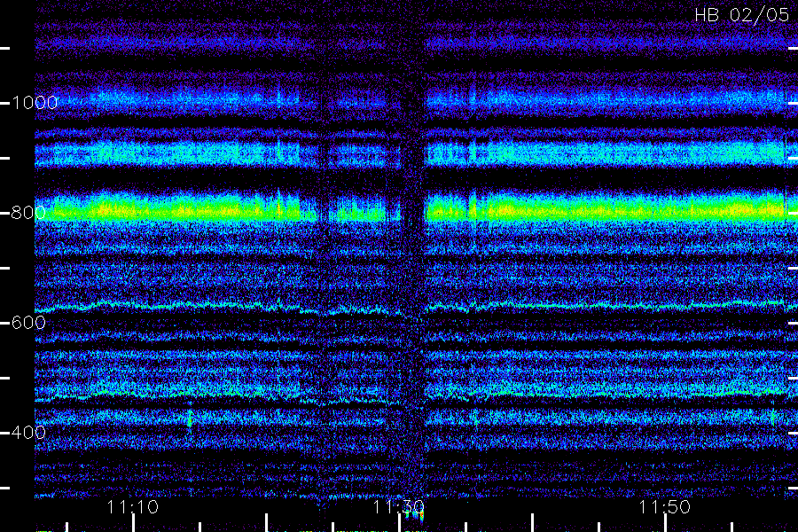Viewport: 798px width, 532px height.
Task: Click the 11:10 time axis label
Action: pyautogui.click(x=133, y=506)
